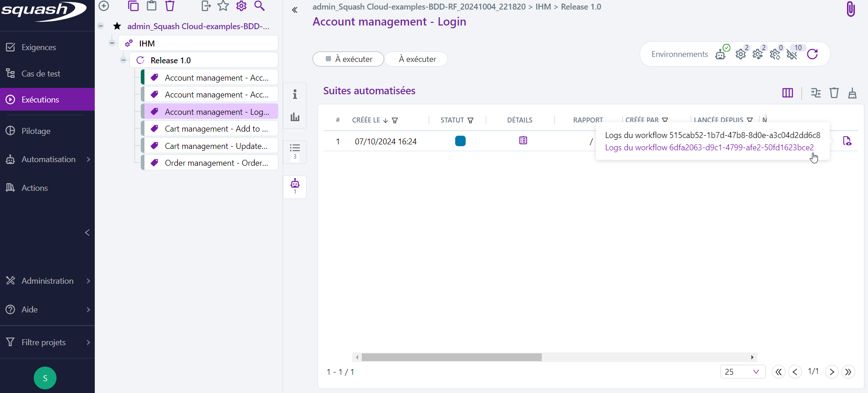Open logs of workflow 515cab52
This screenshot has height=393, width=868.
(713, 135)
